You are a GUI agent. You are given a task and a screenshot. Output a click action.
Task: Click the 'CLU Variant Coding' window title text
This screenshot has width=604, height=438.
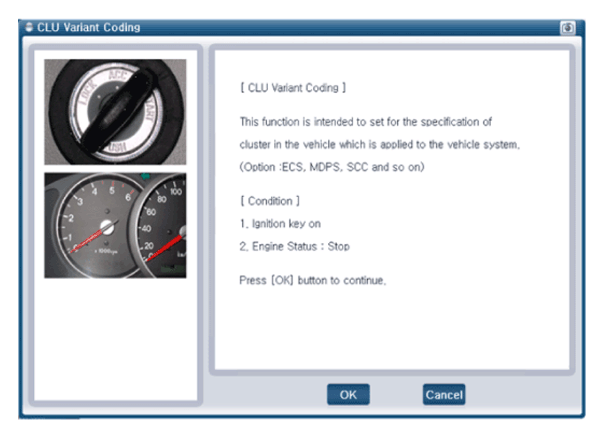pyautogui.click(x=89, y=27)
